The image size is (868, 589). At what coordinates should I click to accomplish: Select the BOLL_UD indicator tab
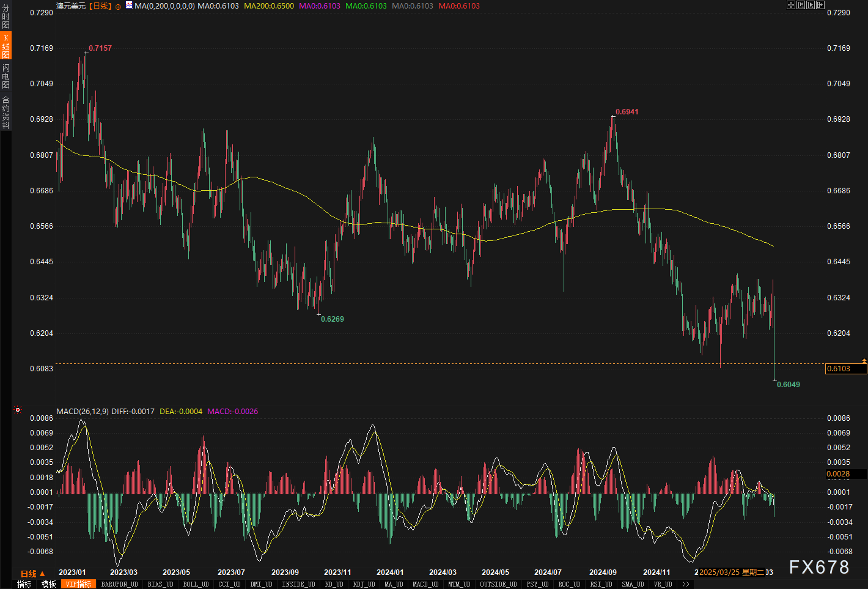(196, 584)
